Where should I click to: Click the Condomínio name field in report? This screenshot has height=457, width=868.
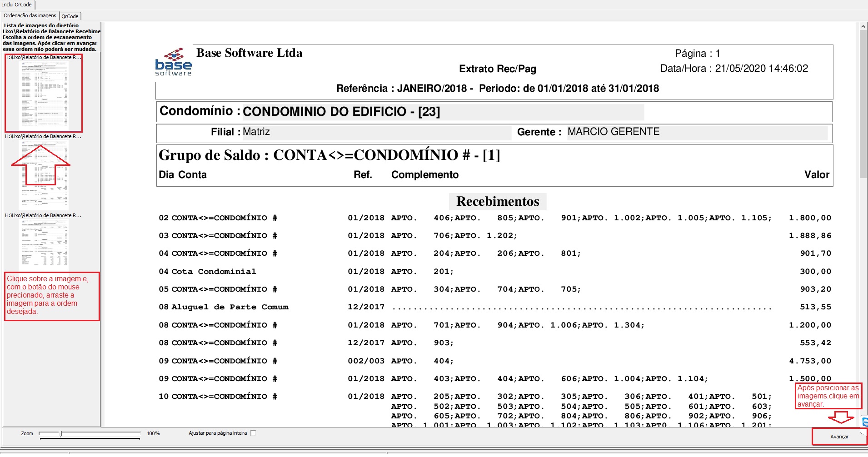(x=443, y=112)
